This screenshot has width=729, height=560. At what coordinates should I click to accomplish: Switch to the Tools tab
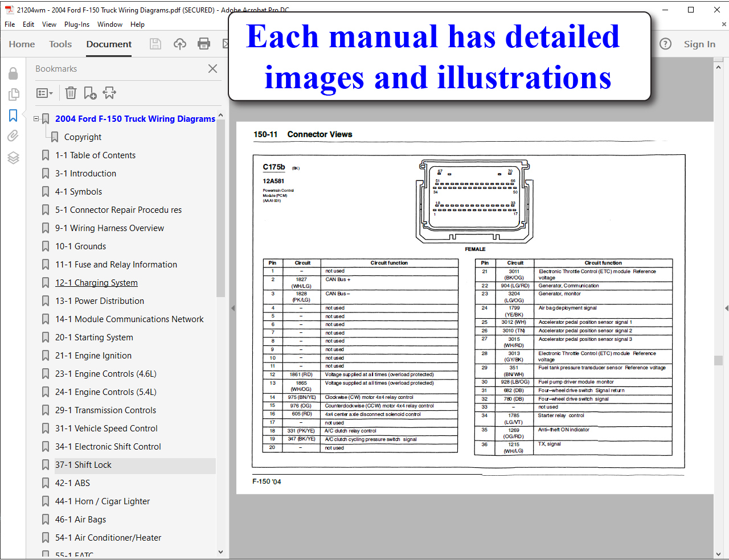pos(60,44)
